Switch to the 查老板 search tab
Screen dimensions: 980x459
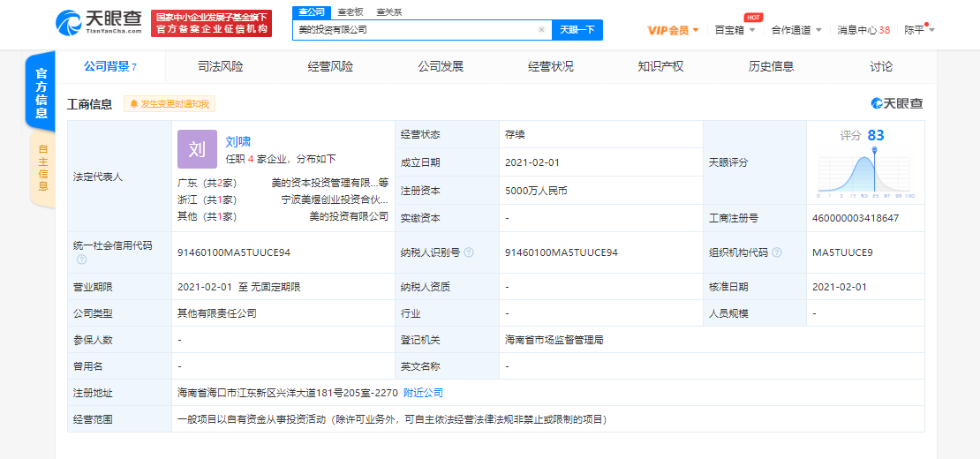[x=350, y=11]
